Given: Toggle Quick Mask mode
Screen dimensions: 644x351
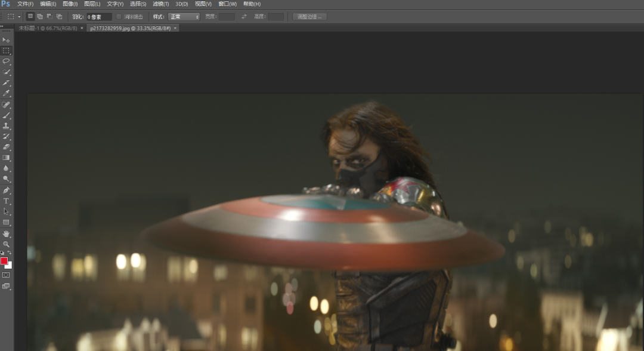Looking at the screenshot, I should pyautogui.click(x=6, y=275).
